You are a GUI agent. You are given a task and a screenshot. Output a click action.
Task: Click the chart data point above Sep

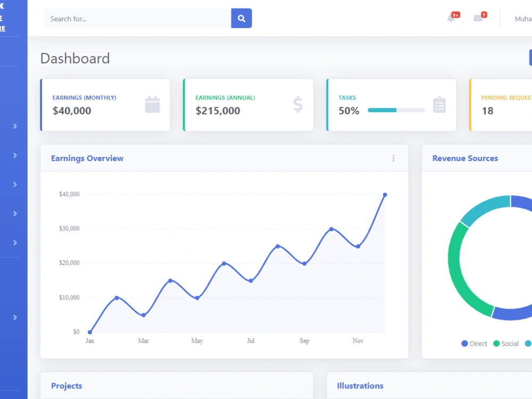(304, 264)
